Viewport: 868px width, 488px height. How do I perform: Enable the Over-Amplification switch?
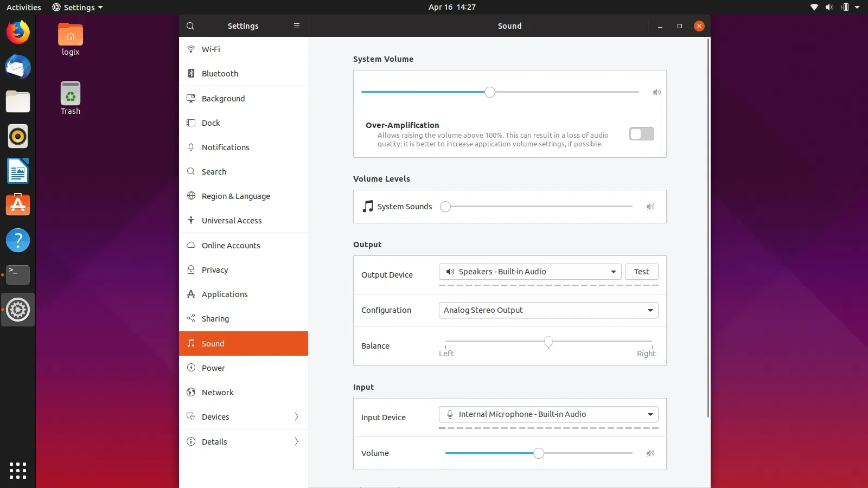tap(641, 134)
